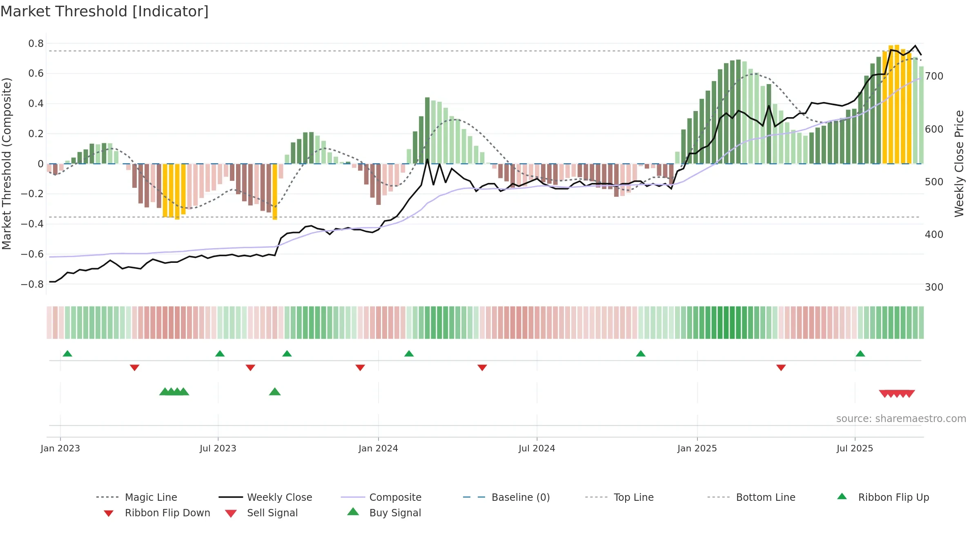The width and height of the screenshot is (980, 551).
Task: Click the 500 price axis tick label
Action: point(934,182)
